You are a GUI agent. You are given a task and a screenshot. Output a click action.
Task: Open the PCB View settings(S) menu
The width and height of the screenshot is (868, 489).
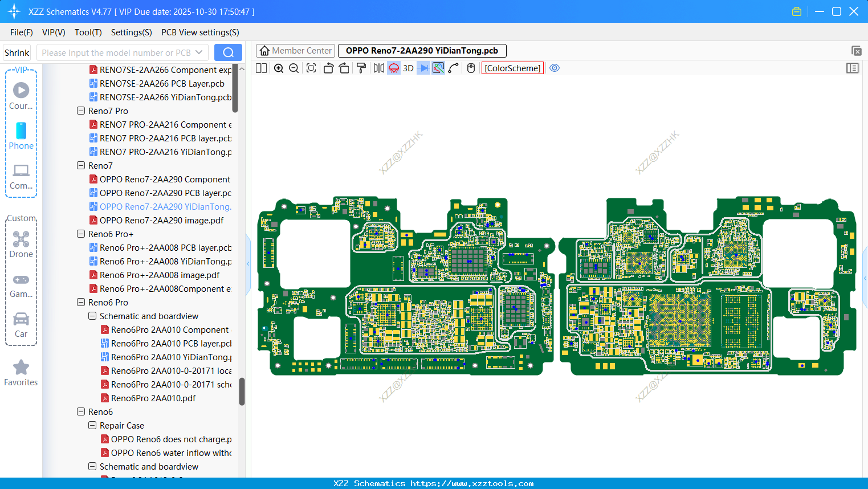coord(200,32)
